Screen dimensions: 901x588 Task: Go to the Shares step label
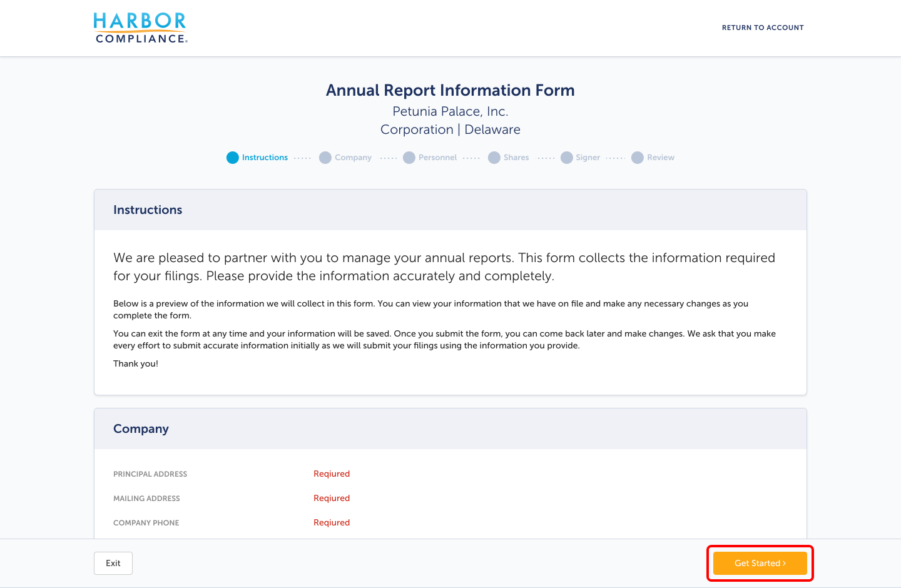[x=516, y=158]
